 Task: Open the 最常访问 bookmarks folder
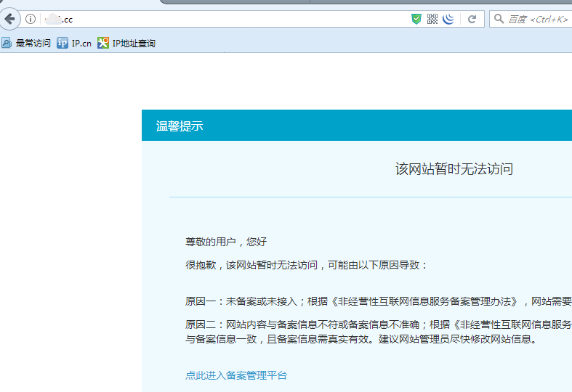click(33, 44)
